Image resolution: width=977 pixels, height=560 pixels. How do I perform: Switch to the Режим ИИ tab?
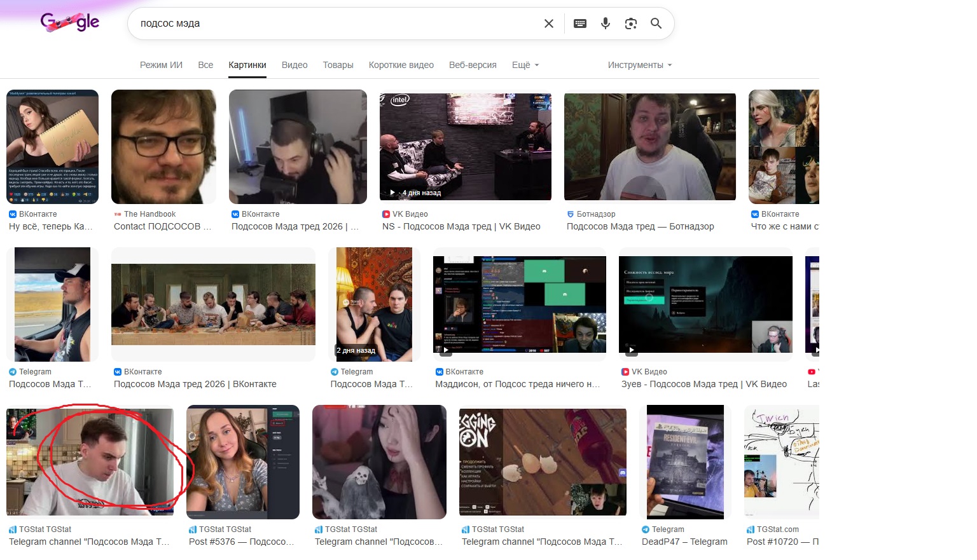coord(161,65)
